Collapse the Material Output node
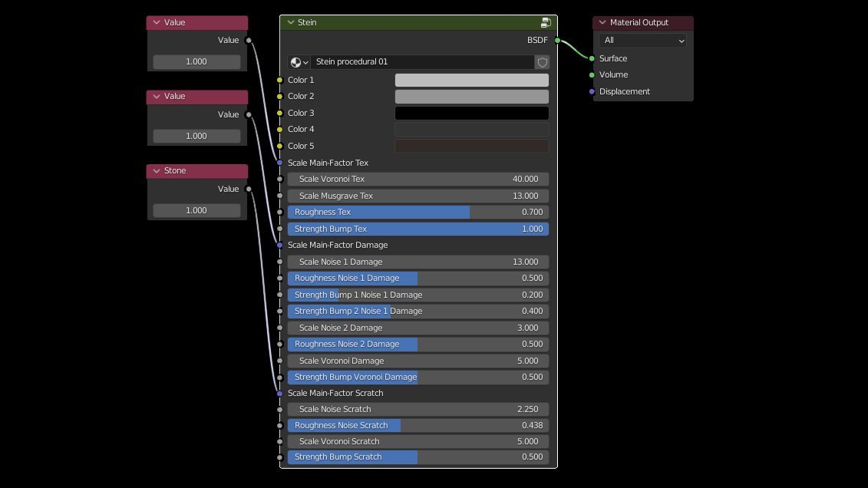The width and height of the screenshot is (868, 488). pos(602,23)
